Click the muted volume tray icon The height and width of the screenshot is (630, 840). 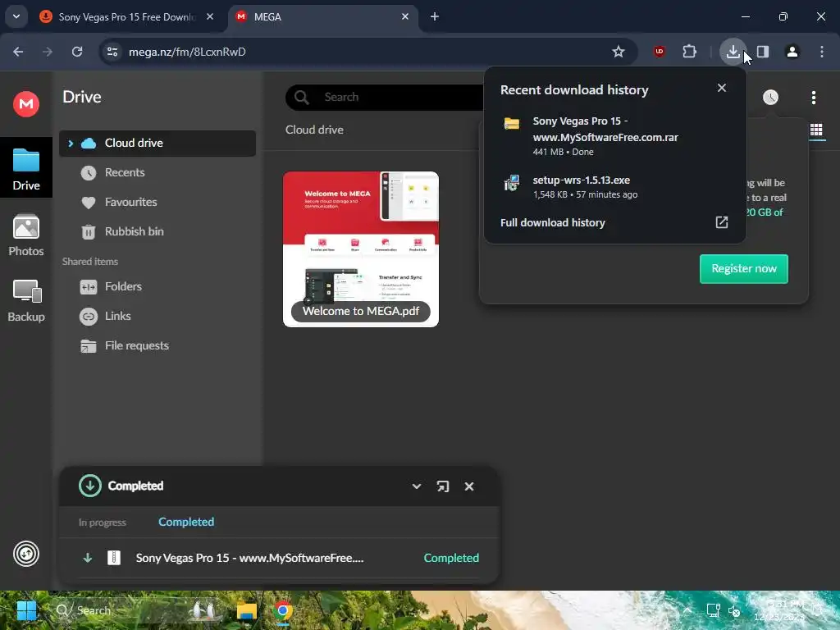point(734,610)
